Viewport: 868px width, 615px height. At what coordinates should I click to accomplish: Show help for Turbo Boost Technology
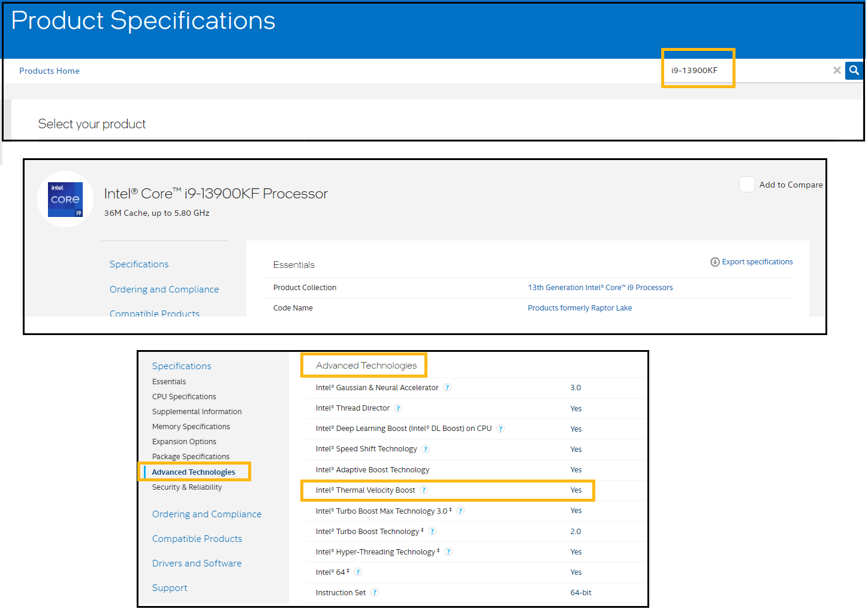pyautogui.click(x=432, y=532)
